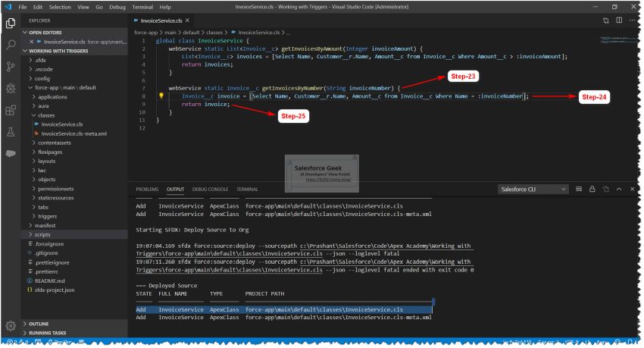This screenshot has height=348, width=644.
Task: Open the Explorer view in activity bar
Action: point(11,24)
